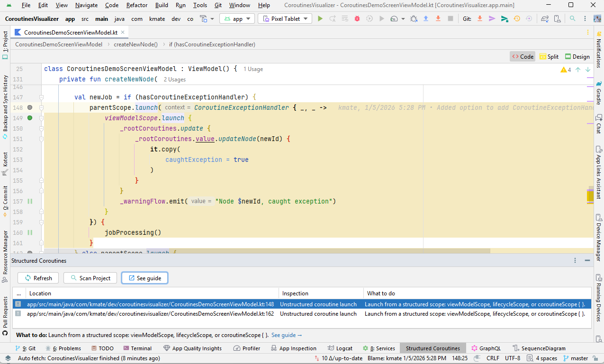Click the red Debug bug icon
The image size is (604, 364).
[x=357, y=19]
